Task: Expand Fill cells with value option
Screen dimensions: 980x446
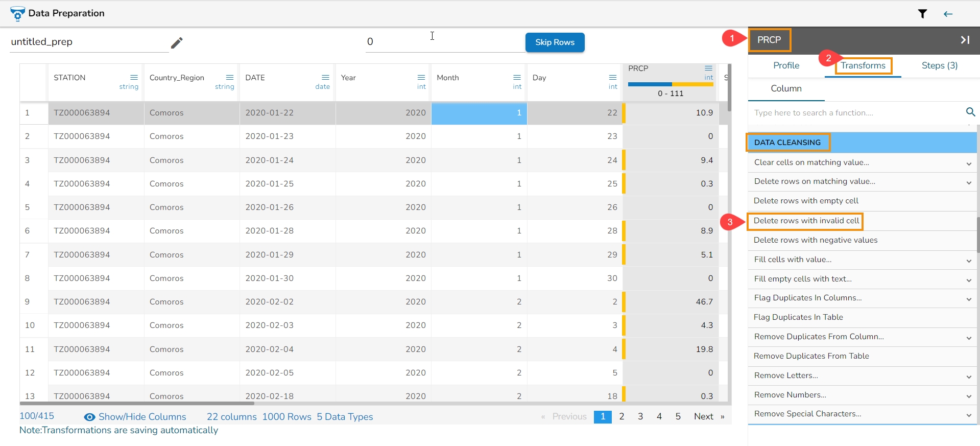Action: [x=968, y=261]
